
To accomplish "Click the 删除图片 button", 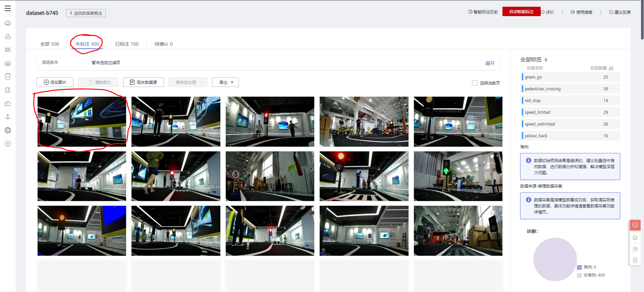I will (x=98, y=82).
